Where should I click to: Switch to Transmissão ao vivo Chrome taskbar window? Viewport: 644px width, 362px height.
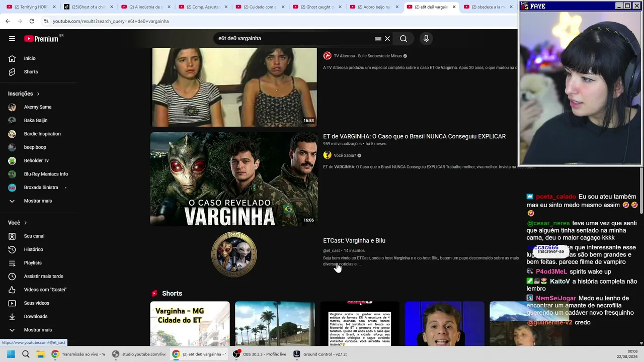78,354
